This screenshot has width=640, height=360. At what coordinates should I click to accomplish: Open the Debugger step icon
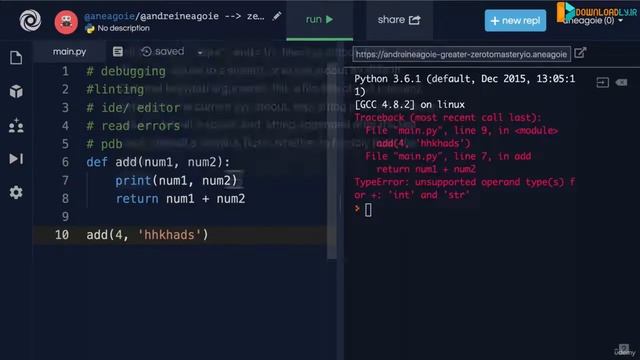click(16, 158)
